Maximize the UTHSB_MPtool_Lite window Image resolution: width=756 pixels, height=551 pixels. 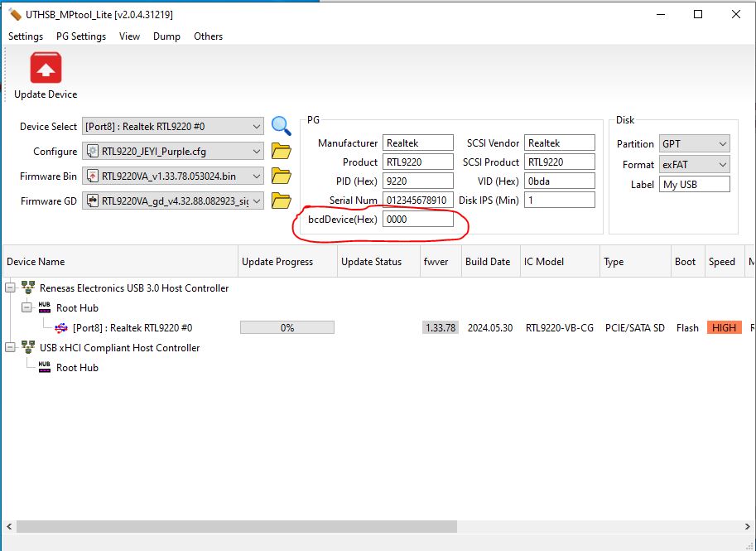(698, 14)
